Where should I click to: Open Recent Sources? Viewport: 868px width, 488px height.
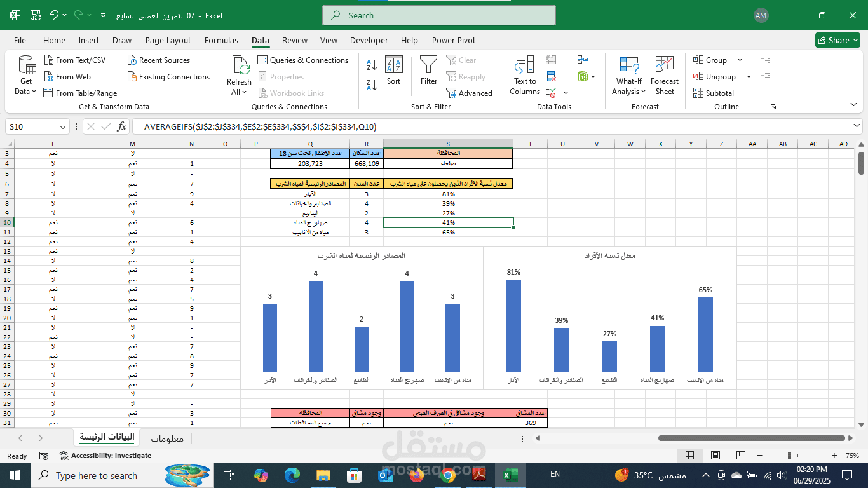(x=159, y=60)
